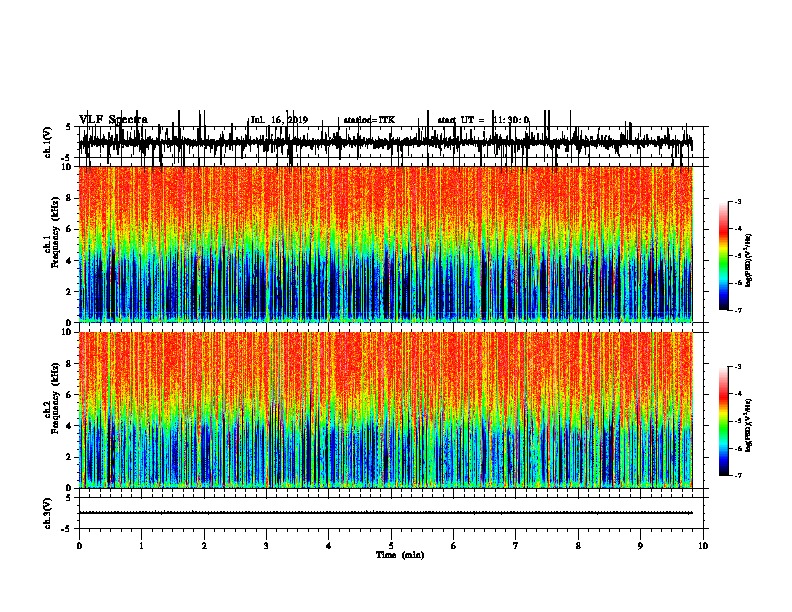Image resolution: width=792 pixels, height=612 pixels.
Task: Click the "-3" tick on ch.2 color bar
Action: click(x=738, y=367)
